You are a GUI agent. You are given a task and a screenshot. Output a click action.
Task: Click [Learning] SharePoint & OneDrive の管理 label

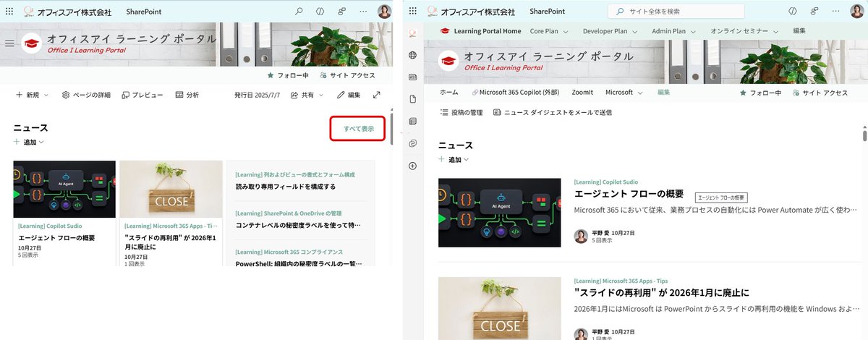point(288,213)
